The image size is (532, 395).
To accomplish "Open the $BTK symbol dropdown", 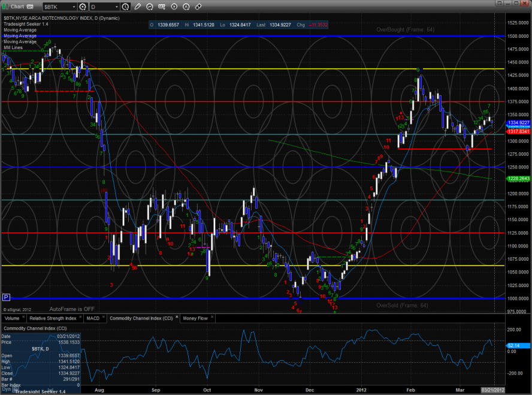I will tap(73, 7).
